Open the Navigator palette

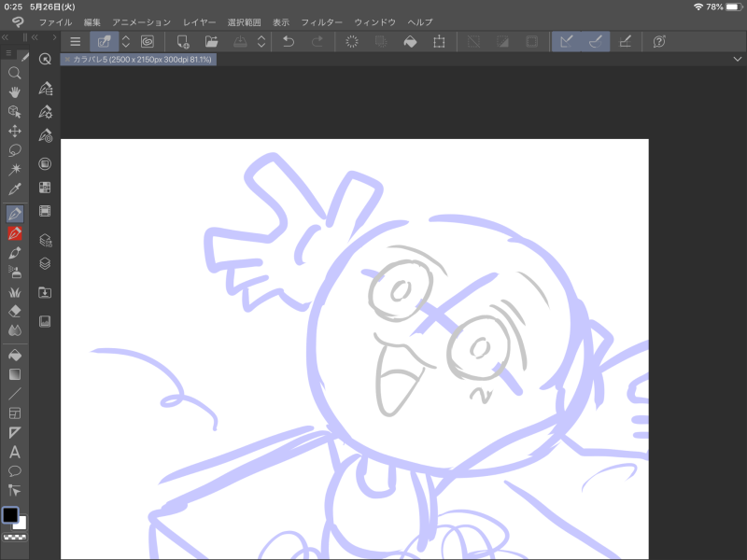coord(45,321)
